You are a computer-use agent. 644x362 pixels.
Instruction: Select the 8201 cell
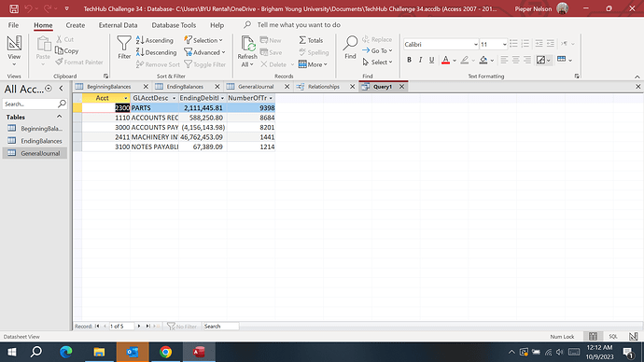point(251,127)
